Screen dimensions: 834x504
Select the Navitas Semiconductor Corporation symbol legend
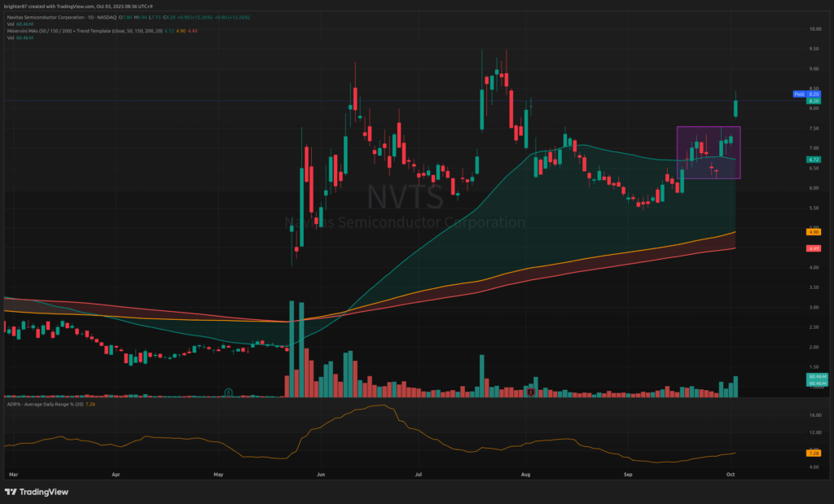[x=49, y=17]
